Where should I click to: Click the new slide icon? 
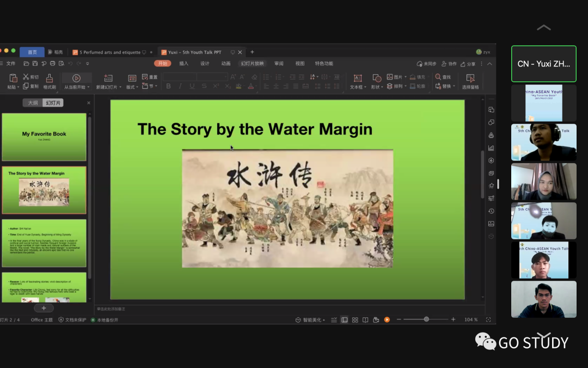[108, 78]
